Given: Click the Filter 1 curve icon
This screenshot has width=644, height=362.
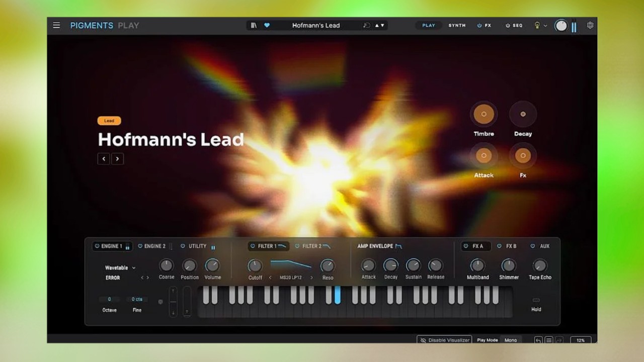Looking at the screenshot, I should point(282,246).
